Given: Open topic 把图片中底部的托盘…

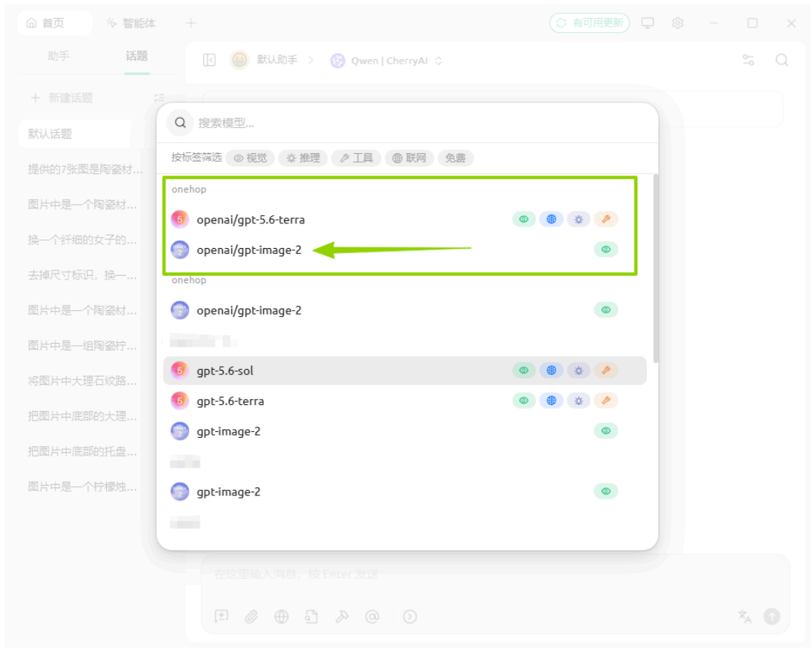Looking at the screenshot, I should pyautogui.click(x=83, y=451).
